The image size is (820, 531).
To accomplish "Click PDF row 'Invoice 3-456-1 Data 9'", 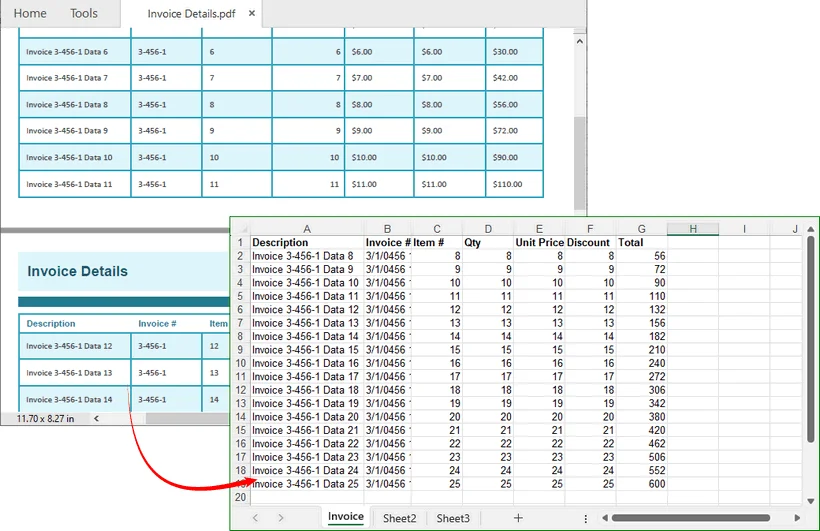I will click(281, 131).
